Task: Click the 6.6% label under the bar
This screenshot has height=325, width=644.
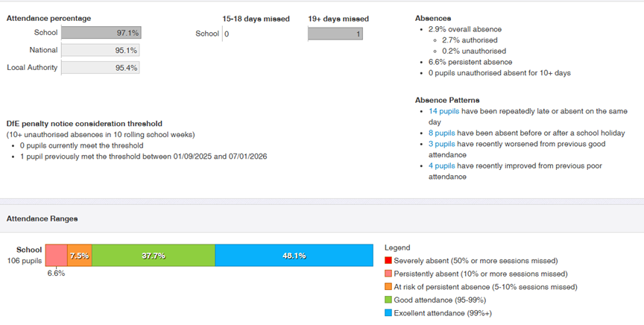Action: pyautogui.click(x=56, y=274)
